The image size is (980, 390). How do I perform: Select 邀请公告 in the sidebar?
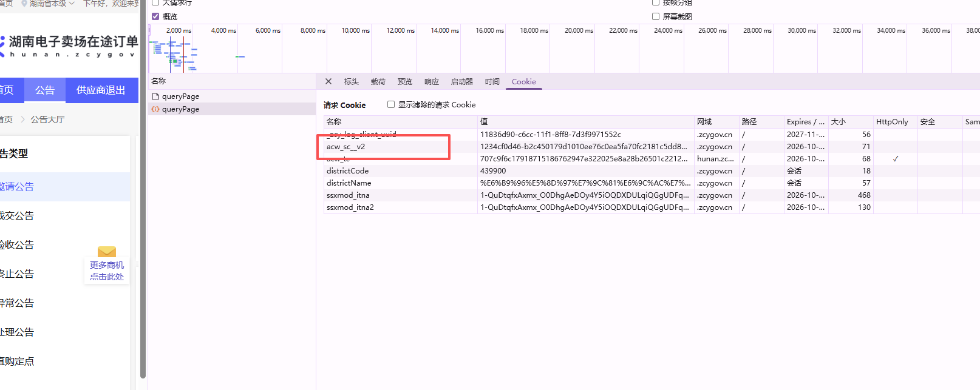tap(65, 187)
